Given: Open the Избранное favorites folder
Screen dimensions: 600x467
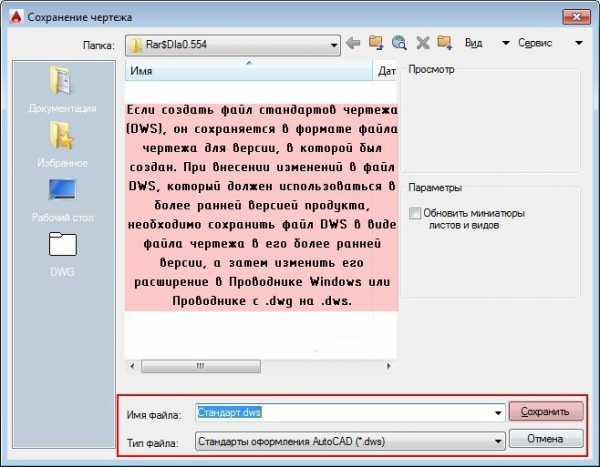Looking at the screenshot, I should (x=62, y=143).
